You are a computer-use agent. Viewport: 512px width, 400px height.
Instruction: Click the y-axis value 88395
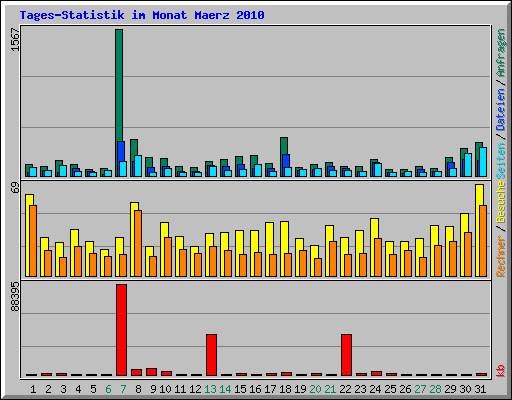click(x=15, y=297)
